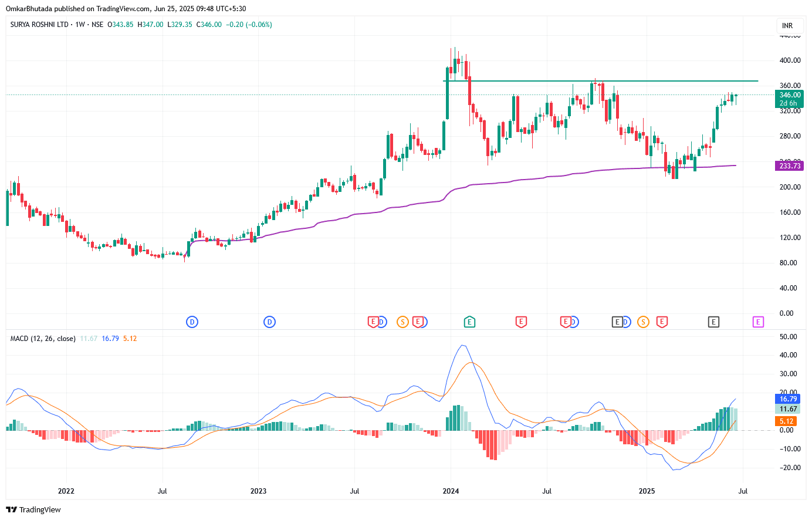
Task: Click the SURYA ROSHNI LTD symbol title
Action: click(x=39, y=25)
